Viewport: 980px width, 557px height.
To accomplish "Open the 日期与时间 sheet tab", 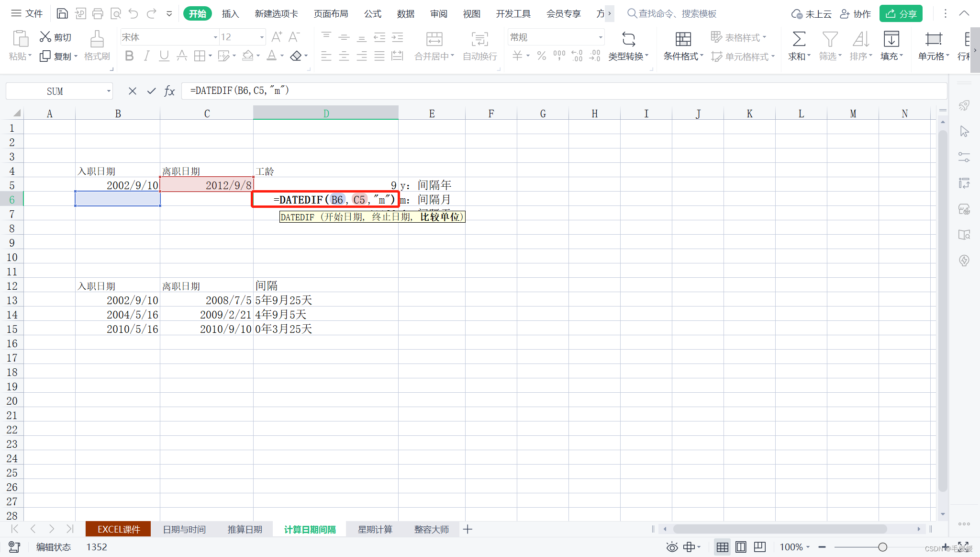I will pos(184,529).
